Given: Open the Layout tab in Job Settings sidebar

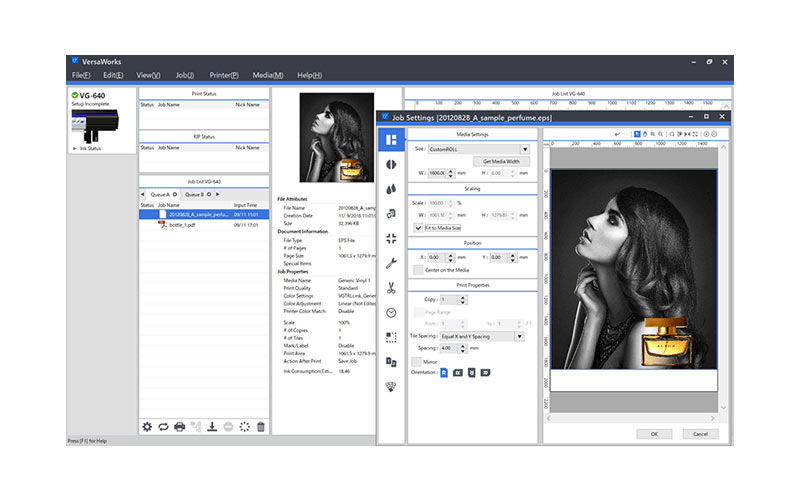Looking at the screenshot, I should (x=390, y=139).
